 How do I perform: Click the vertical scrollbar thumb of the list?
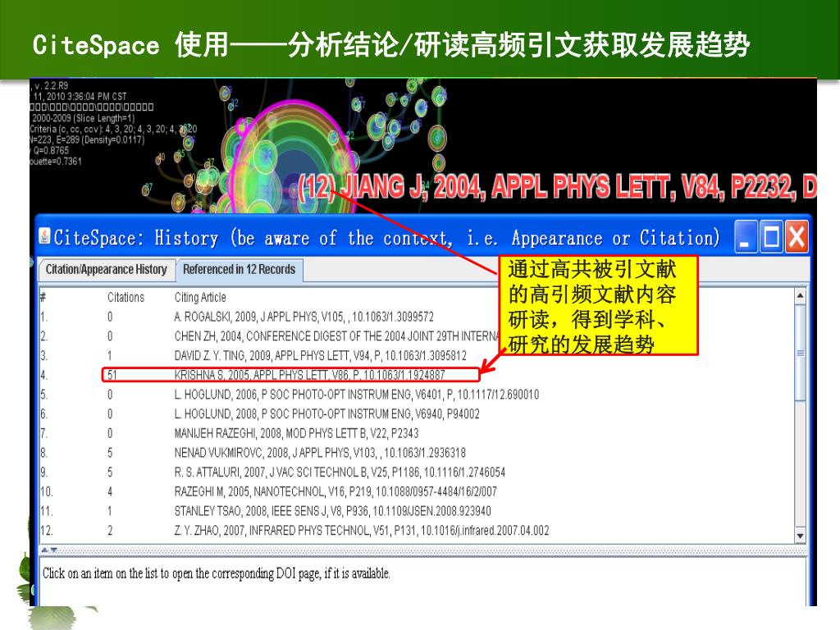tap(800, 353)
